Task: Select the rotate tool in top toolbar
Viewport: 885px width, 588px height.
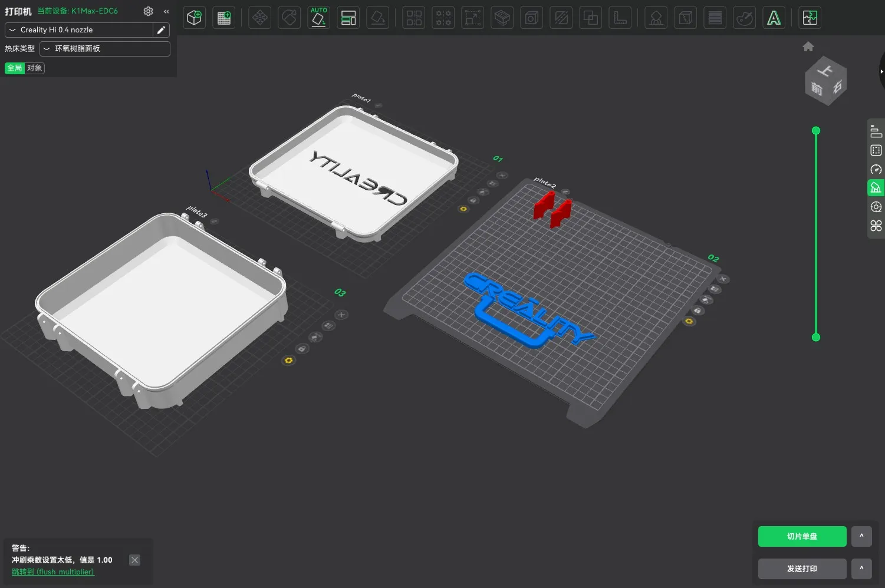Action: pos(289,18)
